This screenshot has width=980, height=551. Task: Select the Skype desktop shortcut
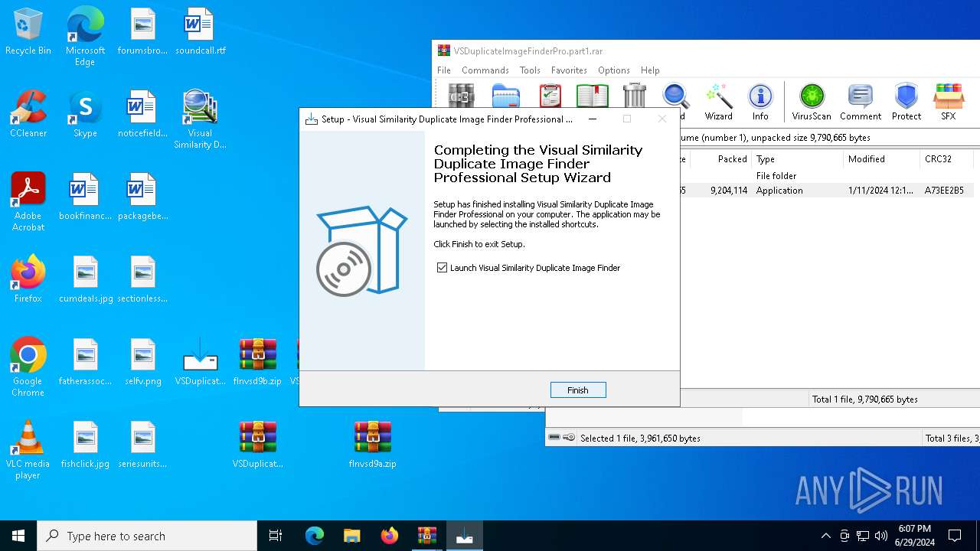85,115
